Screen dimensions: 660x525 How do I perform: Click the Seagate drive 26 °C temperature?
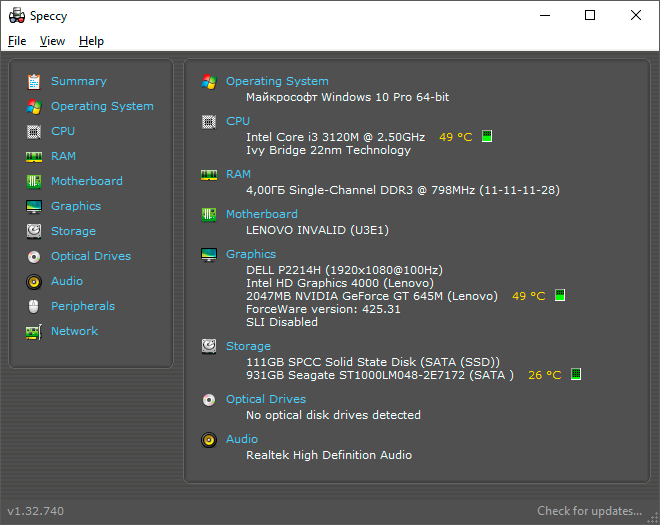(545, 375)
